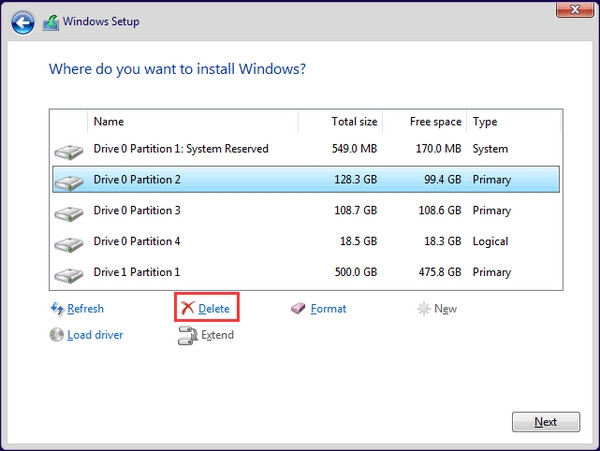The width and height of the screenshot is (600, 451).
Task: Click the 108.6 GB free space value
Action: (x=440, y=210)
